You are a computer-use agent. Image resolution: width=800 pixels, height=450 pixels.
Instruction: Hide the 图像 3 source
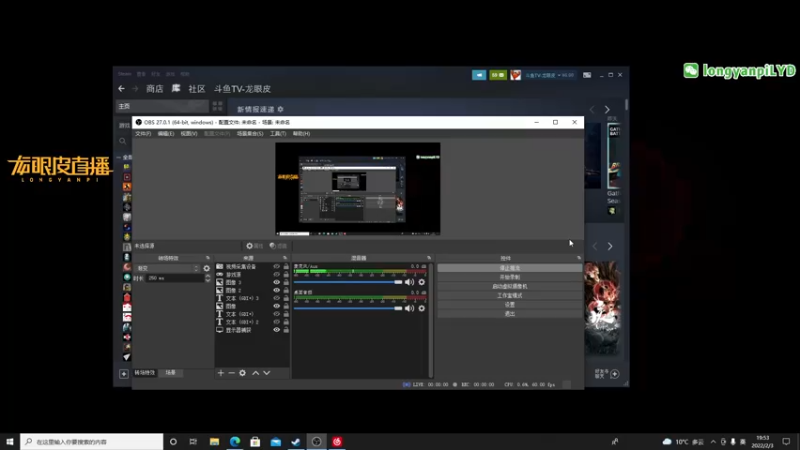point(277,282)
